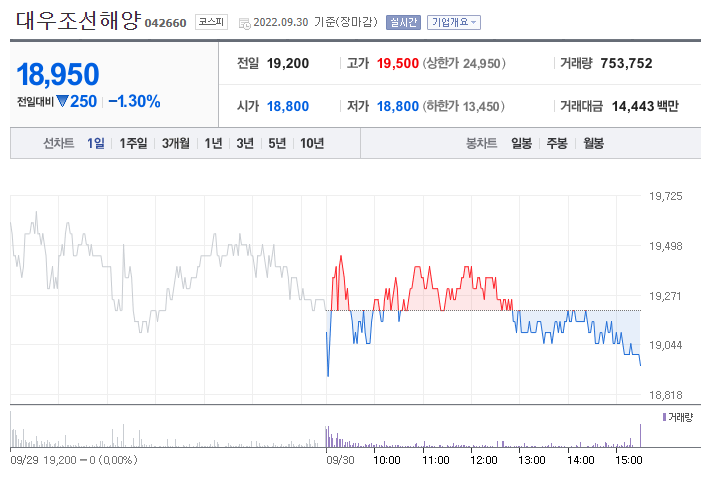Viewport: 701px width, 481px height.
Task: Click the 코스피 market badge
Action: [x=211, y=22]
